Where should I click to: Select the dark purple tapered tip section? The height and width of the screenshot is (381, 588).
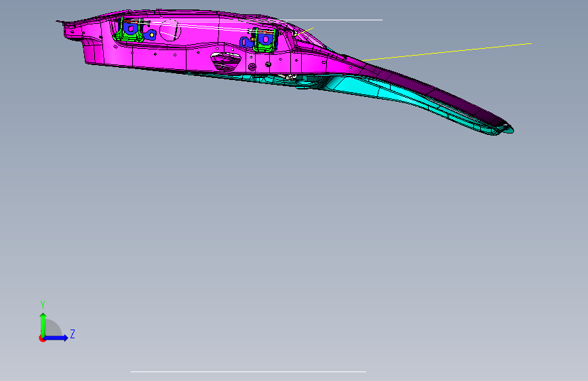[435, 92]
